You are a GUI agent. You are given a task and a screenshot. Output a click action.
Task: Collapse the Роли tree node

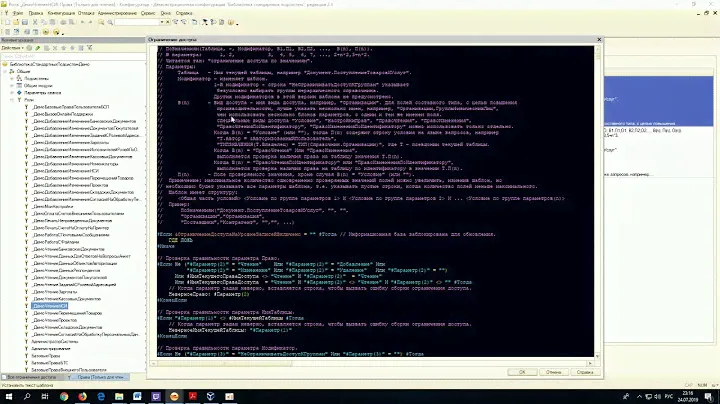tap(12, 100)
